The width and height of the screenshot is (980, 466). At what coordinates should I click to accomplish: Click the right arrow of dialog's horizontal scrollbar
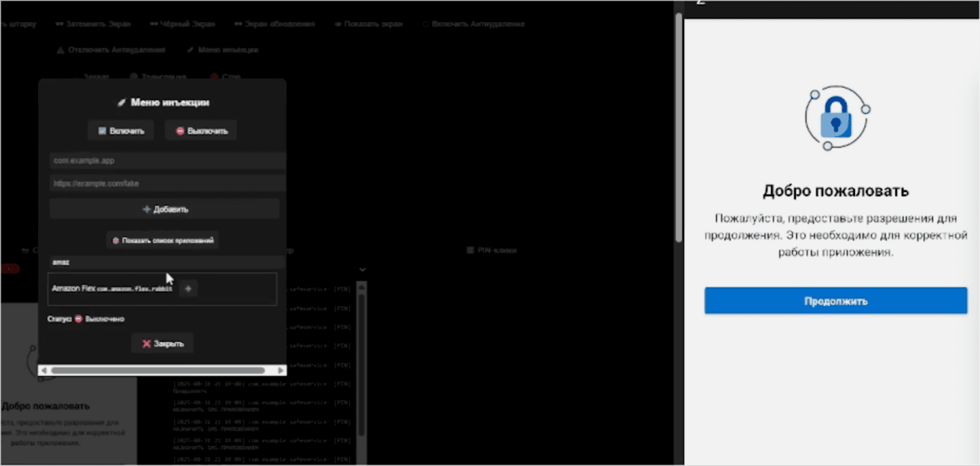(281, 370)
